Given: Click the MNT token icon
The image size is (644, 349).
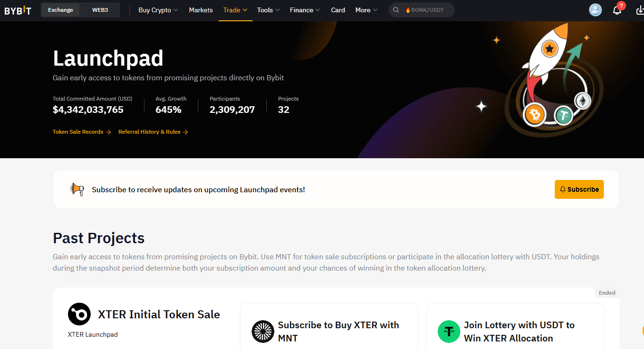Looking at the screenshot, I should [x=263, y=332].
